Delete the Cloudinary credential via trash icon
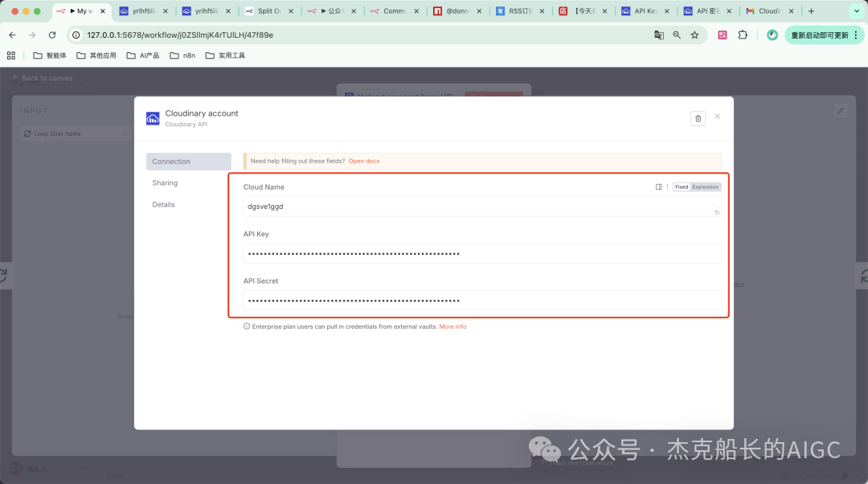Image resolution: width=868 pixels, height=484 pixels. (698, 118)
